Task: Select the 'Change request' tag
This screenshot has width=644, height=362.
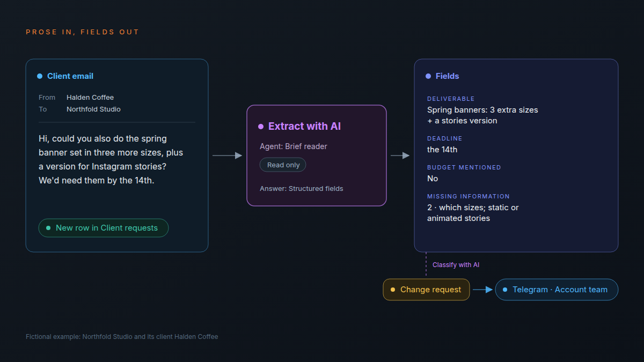Action: coord(426,290)
